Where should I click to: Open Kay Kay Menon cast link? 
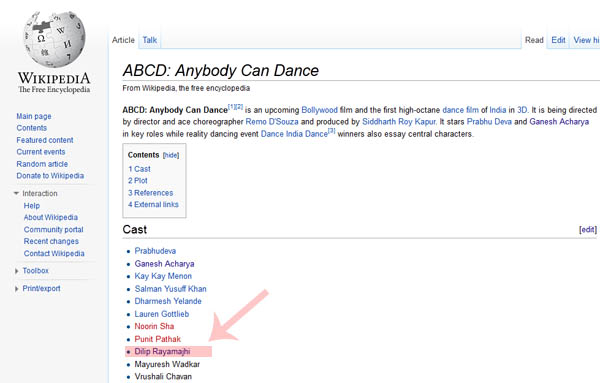tap(163, 276)
